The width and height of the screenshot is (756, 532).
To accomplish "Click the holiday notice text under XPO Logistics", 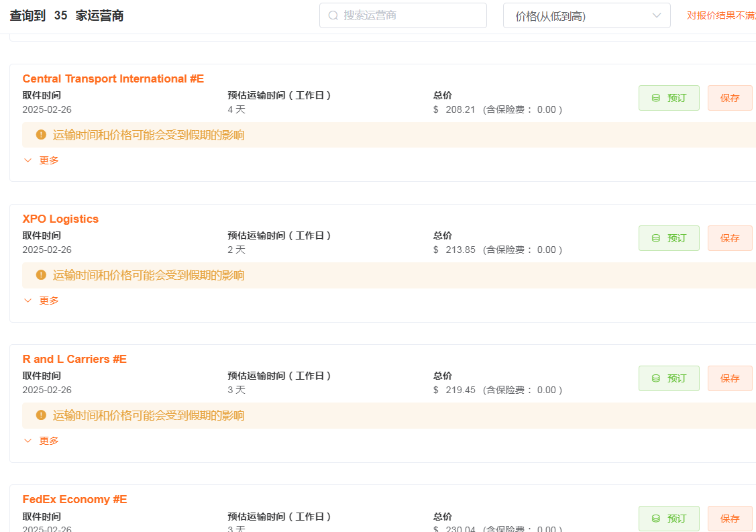I will tap(148, 276).
